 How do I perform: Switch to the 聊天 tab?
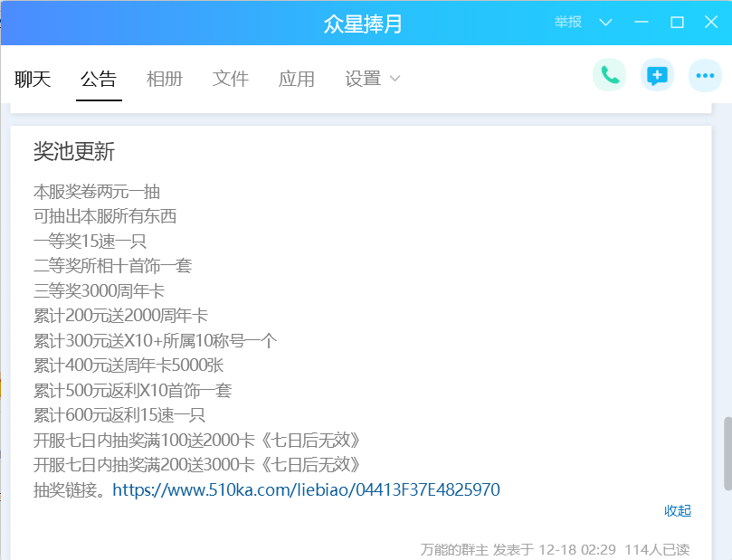[x=33, y=80]
